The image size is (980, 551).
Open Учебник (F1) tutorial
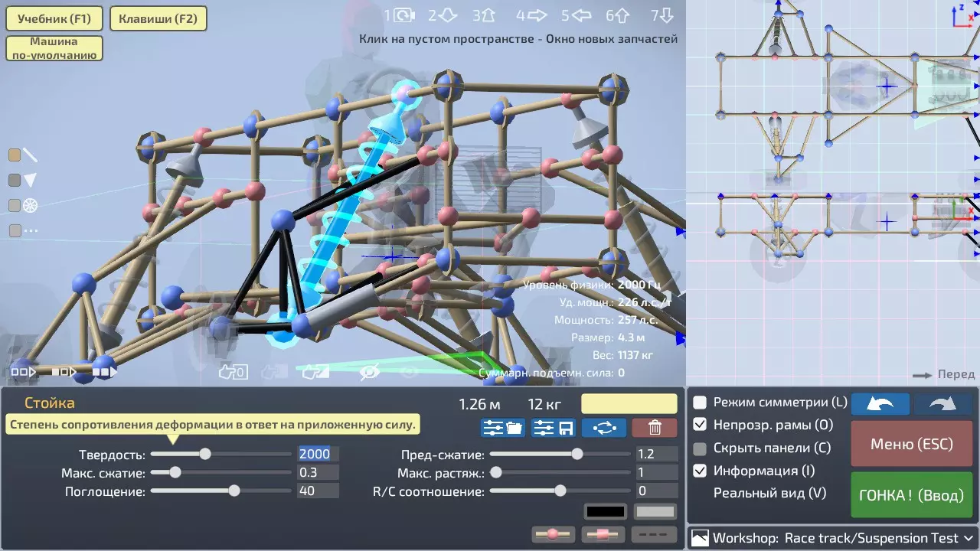pos(54,18)
